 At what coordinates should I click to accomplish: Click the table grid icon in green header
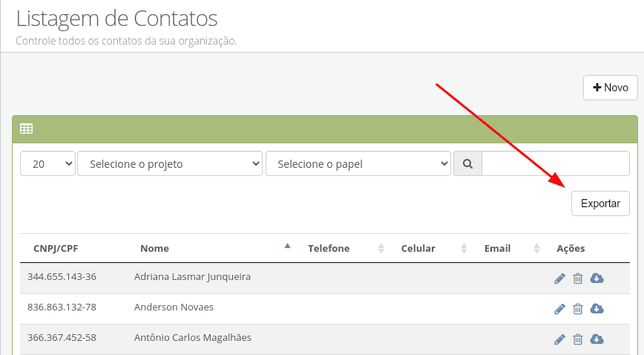point(26,128)
